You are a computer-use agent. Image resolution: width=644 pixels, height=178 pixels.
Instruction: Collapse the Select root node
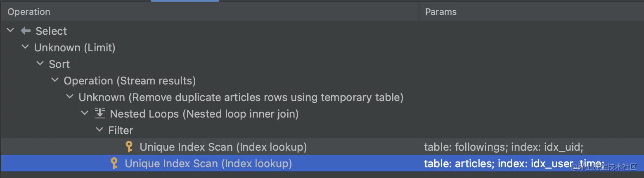11,31
